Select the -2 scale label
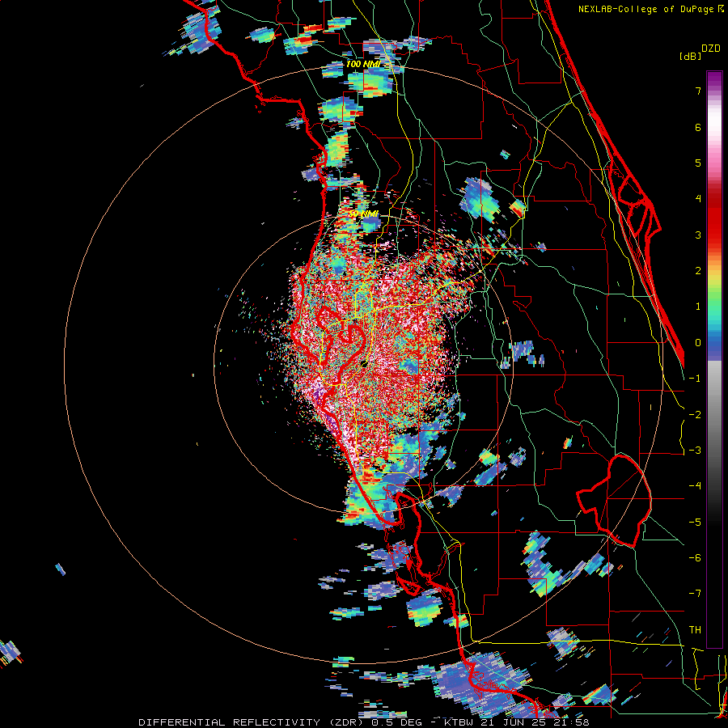728x728 pixels. (695, 415)
